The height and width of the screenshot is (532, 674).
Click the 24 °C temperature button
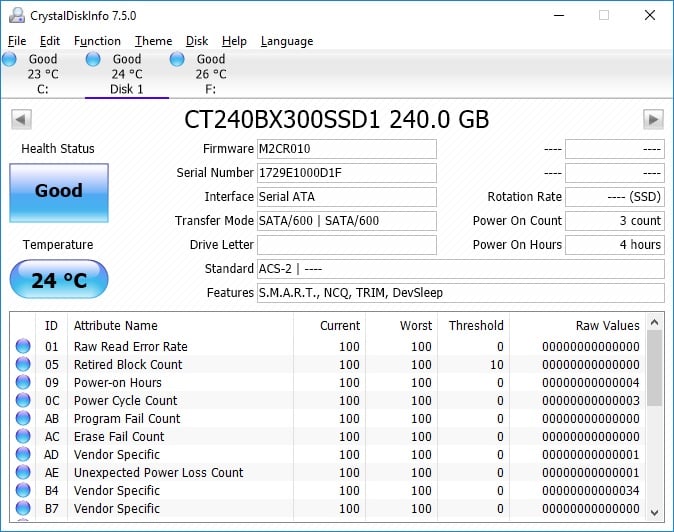click(x=59, y=279)
